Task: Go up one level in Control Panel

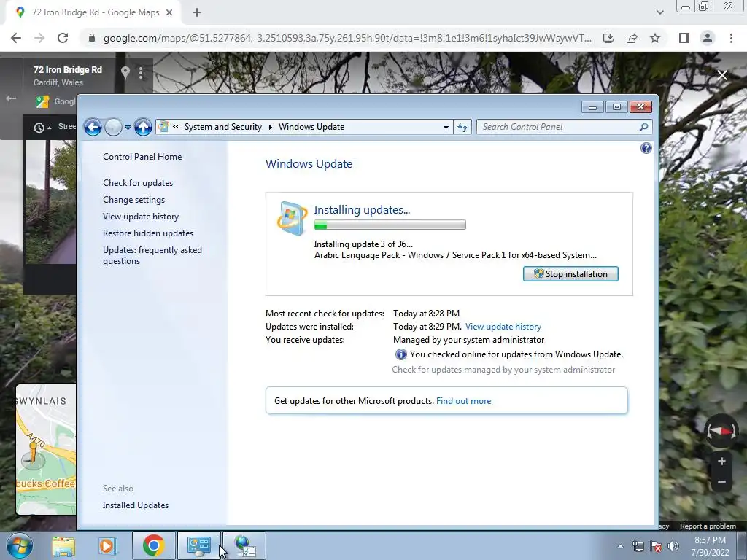Action: pos(143,127)
